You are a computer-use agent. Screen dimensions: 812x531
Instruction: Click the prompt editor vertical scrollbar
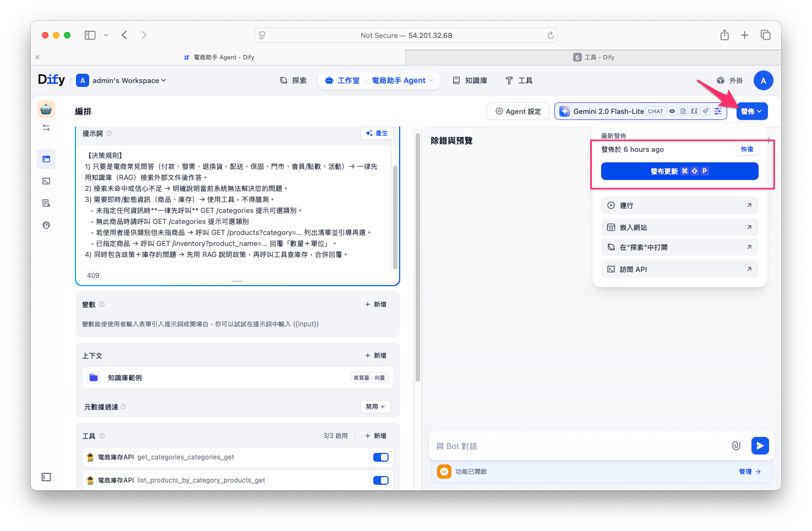coord(395,215)
